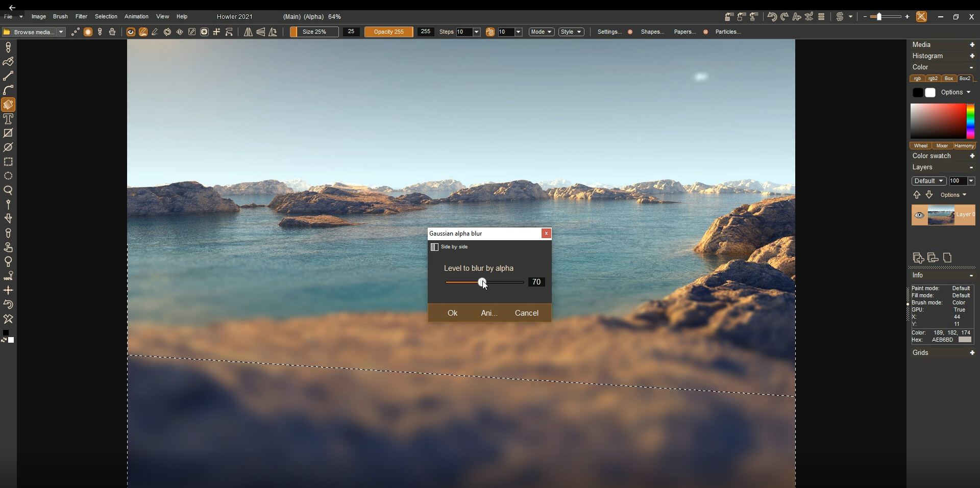Open the Shapes... panel

pyautogui.click(x=652, y=32)
